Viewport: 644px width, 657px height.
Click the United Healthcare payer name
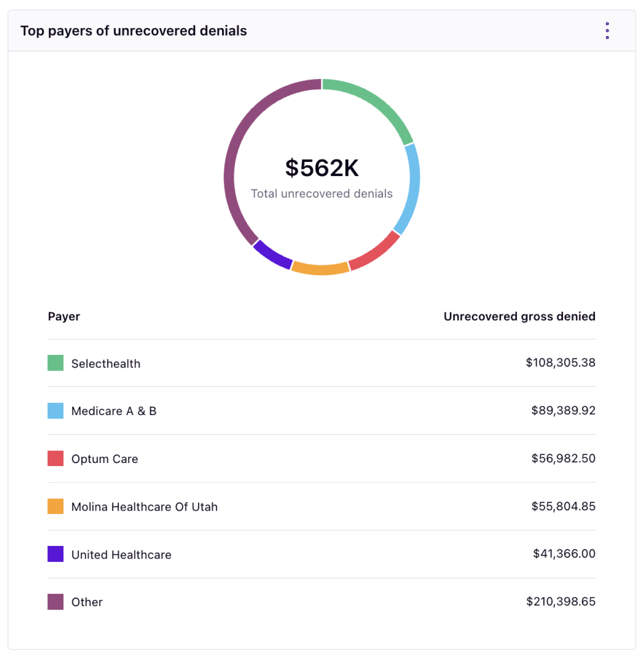coord(121,554)
